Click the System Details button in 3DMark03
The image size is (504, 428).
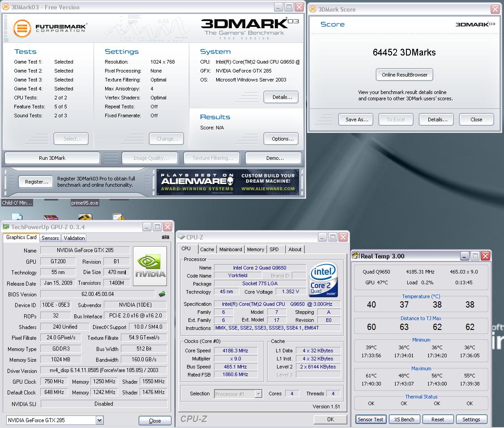[281, 98]
